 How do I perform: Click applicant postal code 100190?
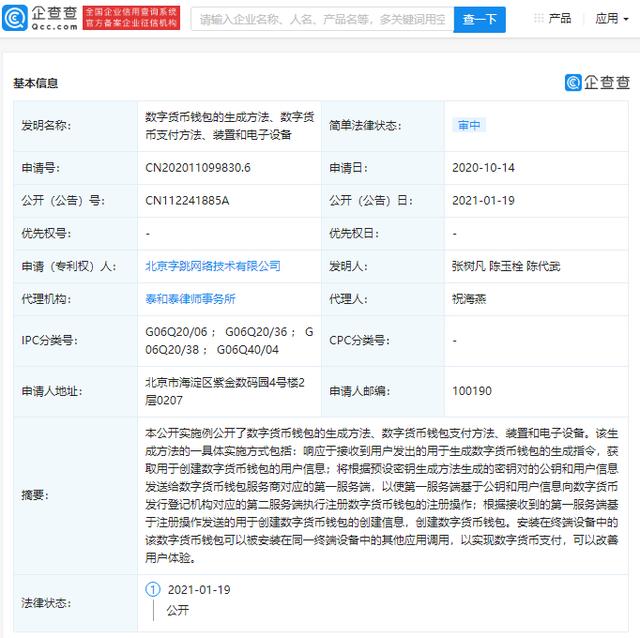coord(472,391)
